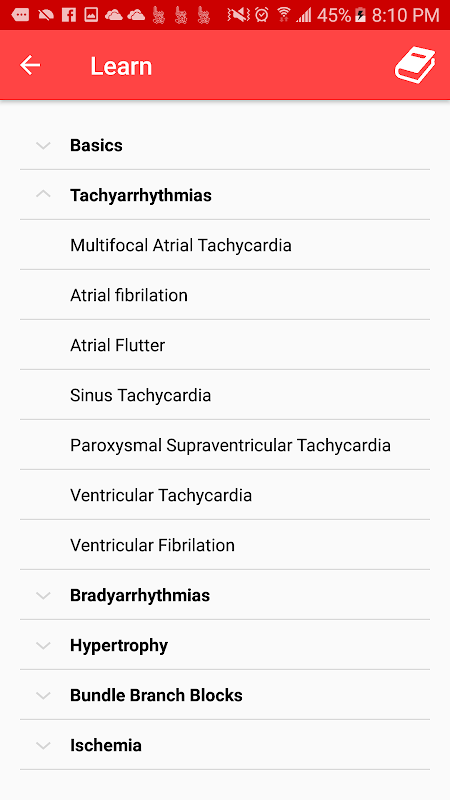Open Multifocal Atrial Tachycardia lesson
This screenshot has width=450, height=800.
(x=225, y=245)
